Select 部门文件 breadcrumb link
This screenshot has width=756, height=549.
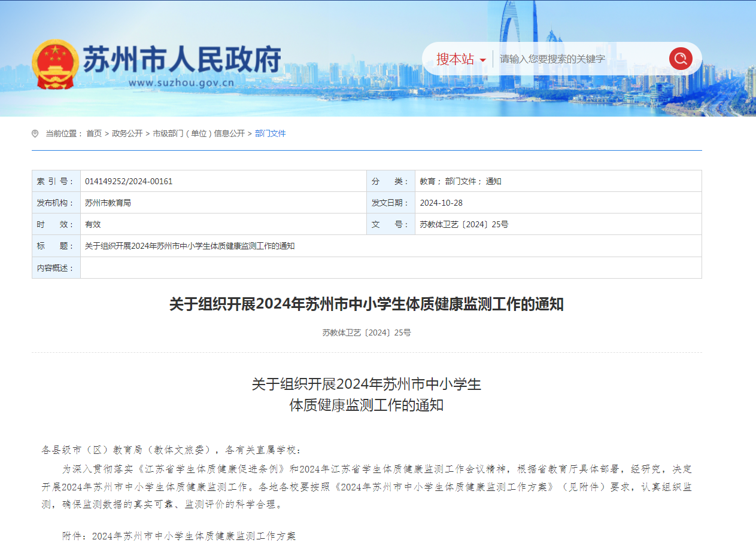tap(271, 133)
